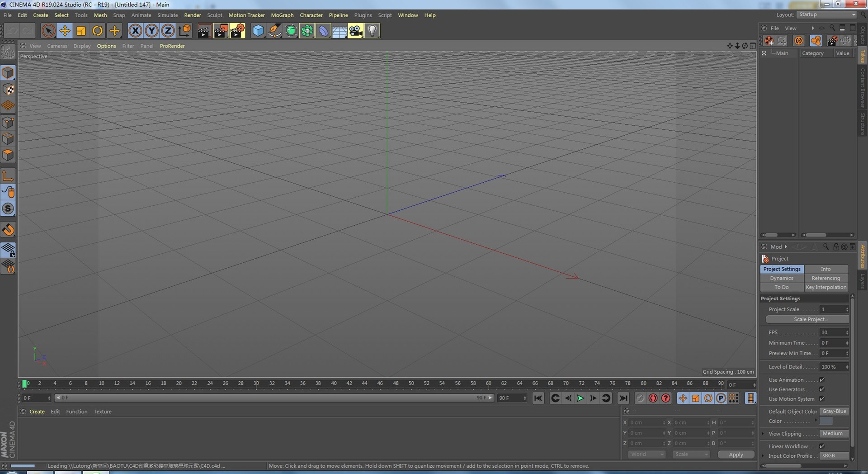
Task: Toggle Use Generators checkbox
Action: (x=822, y=389)
